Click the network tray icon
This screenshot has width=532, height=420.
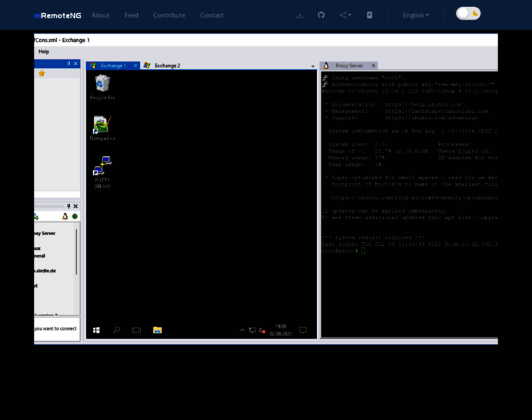[x=253, y=330]
